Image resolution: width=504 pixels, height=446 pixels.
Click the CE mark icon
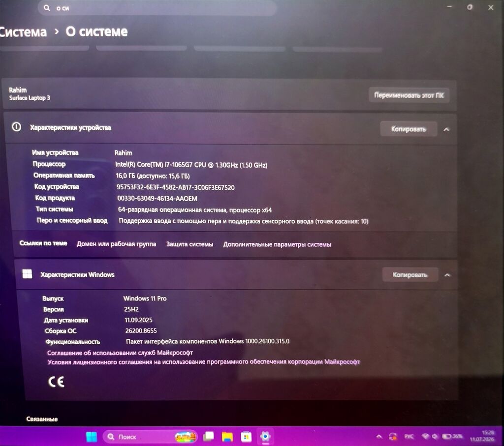[56, 382]
